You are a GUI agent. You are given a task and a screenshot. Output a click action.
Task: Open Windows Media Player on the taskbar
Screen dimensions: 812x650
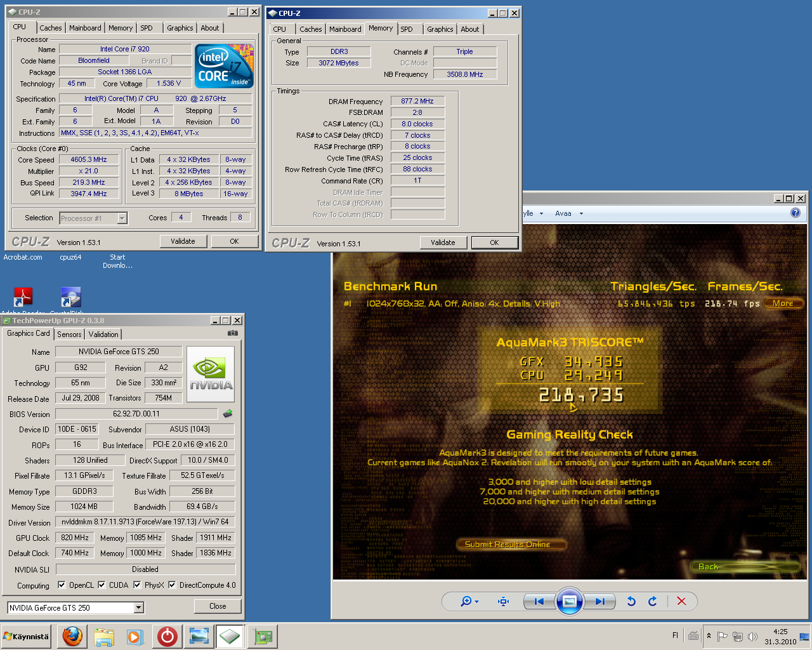(134, 636)
